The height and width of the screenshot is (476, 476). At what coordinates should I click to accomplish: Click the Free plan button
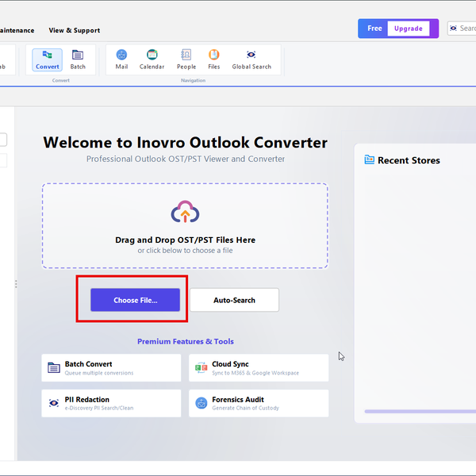(x=374, y=29)
